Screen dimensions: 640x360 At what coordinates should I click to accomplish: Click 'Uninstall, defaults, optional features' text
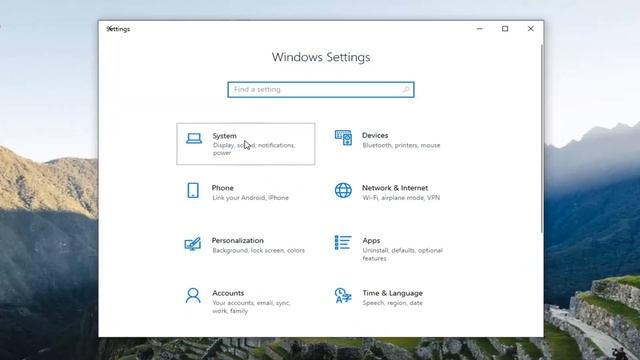click(x=402, y=254)
